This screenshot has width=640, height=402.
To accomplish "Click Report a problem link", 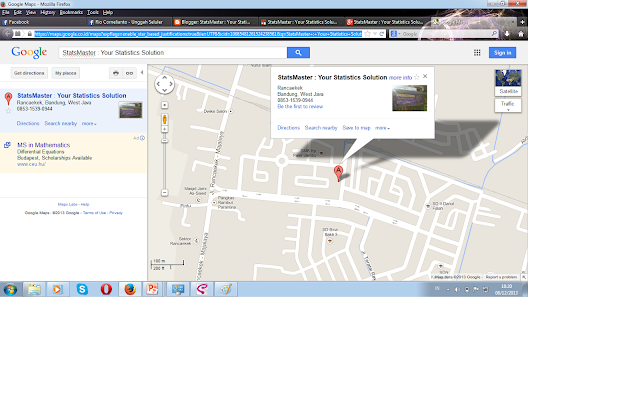I will point(501,277).
